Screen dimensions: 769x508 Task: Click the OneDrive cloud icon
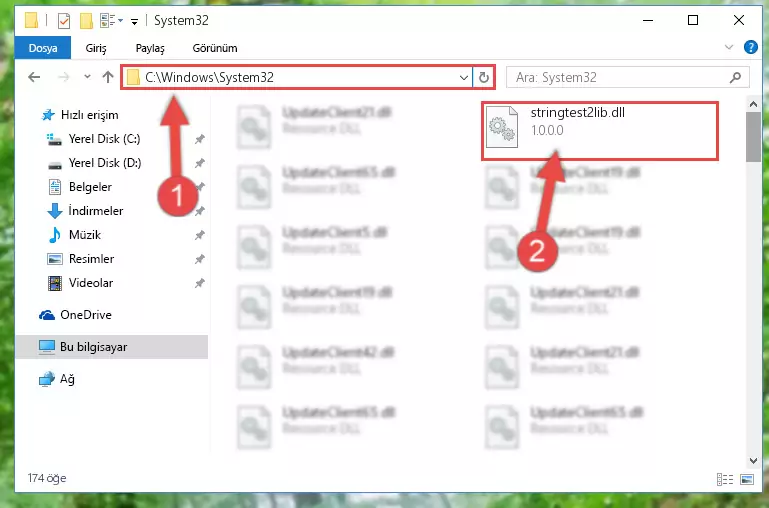(47, 315)
